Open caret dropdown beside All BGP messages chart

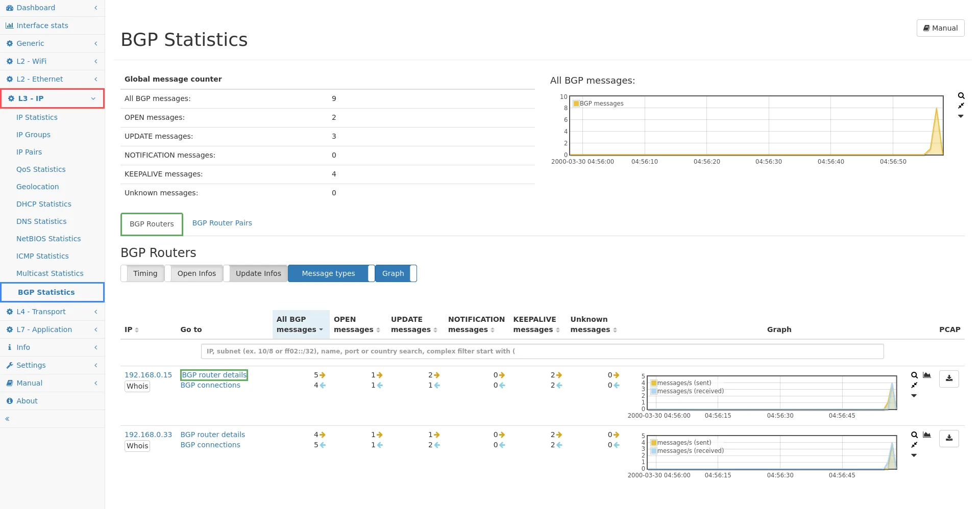point(961,116)
